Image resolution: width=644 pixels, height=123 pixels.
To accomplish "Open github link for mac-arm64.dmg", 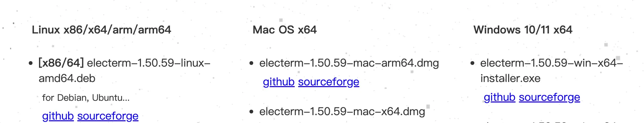I will point(279,82).
